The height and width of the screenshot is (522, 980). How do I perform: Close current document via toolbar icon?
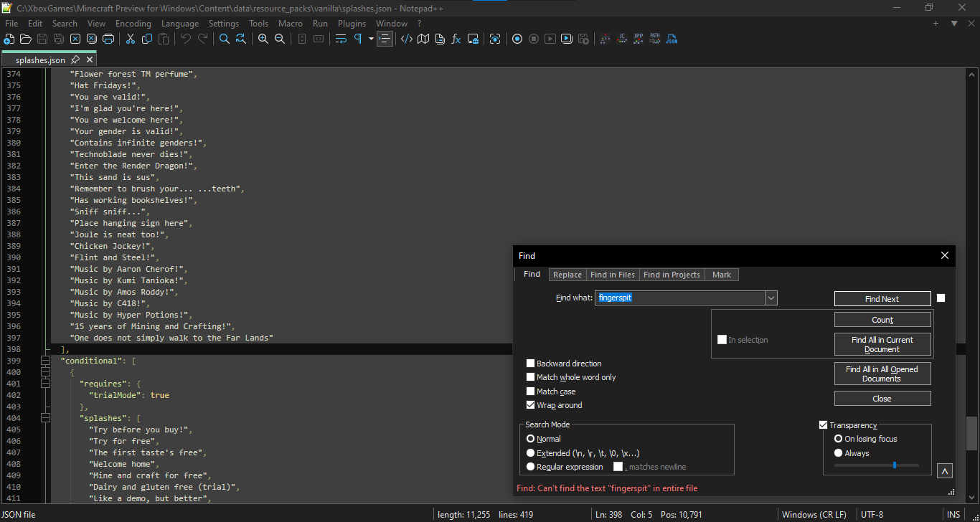(75, 39)
